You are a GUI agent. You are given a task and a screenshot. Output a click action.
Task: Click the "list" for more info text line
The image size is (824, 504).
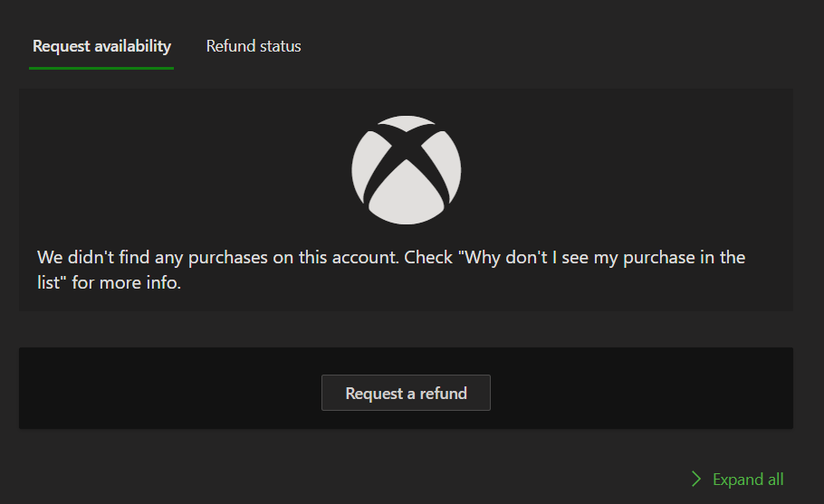coord(109,282)
